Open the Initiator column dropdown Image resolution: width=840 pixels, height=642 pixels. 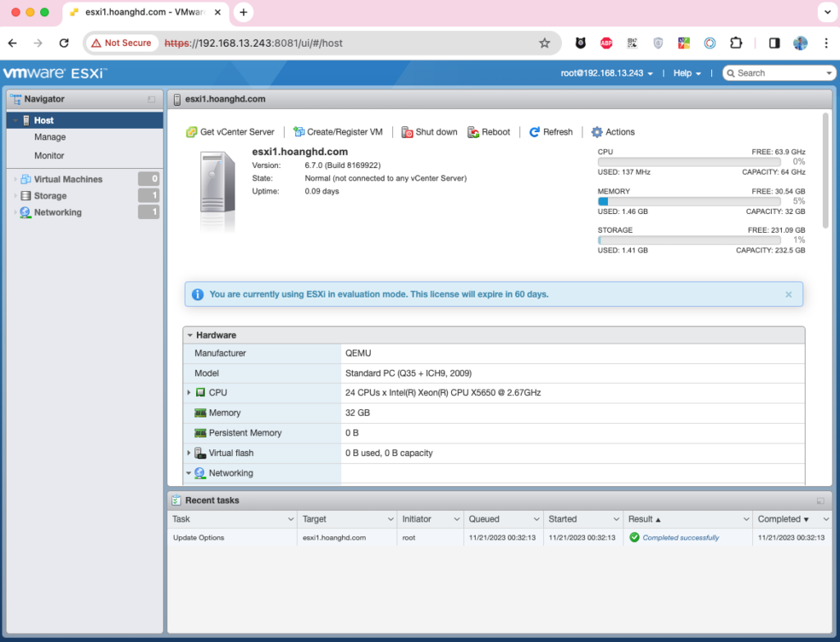[x=457, y=519]
